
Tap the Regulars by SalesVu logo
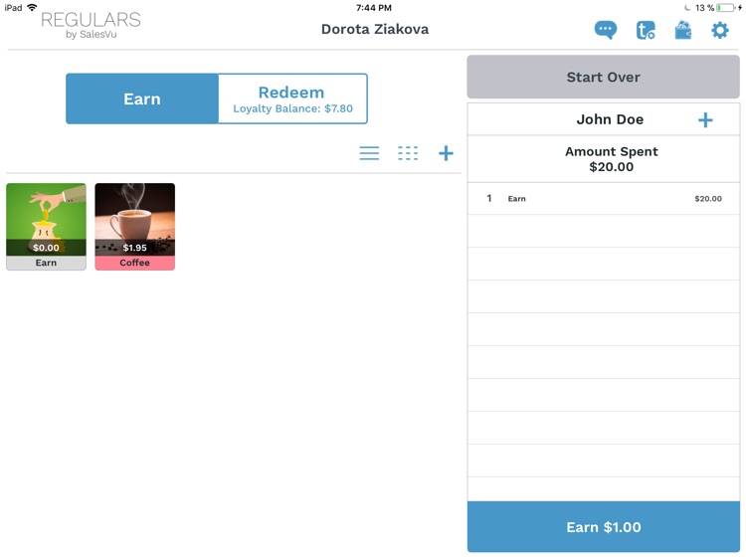click(x=91, y=25)
